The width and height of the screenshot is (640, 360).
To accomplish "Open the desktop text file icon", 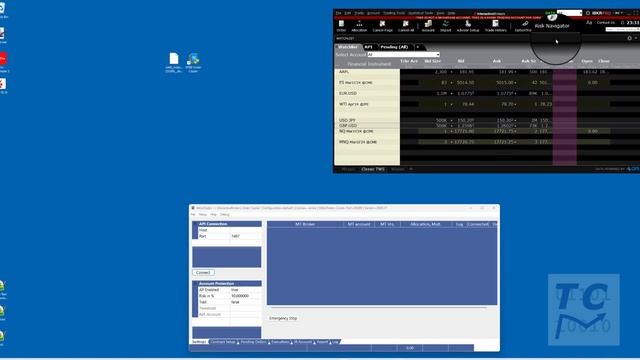I will point(174,63).
